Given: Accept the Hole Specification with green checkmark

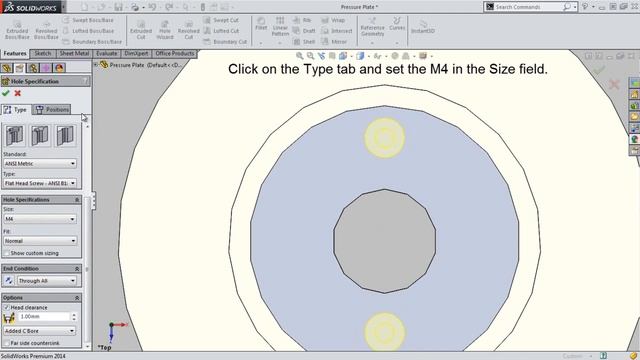Looking at the screenshot, I should 6,93.
